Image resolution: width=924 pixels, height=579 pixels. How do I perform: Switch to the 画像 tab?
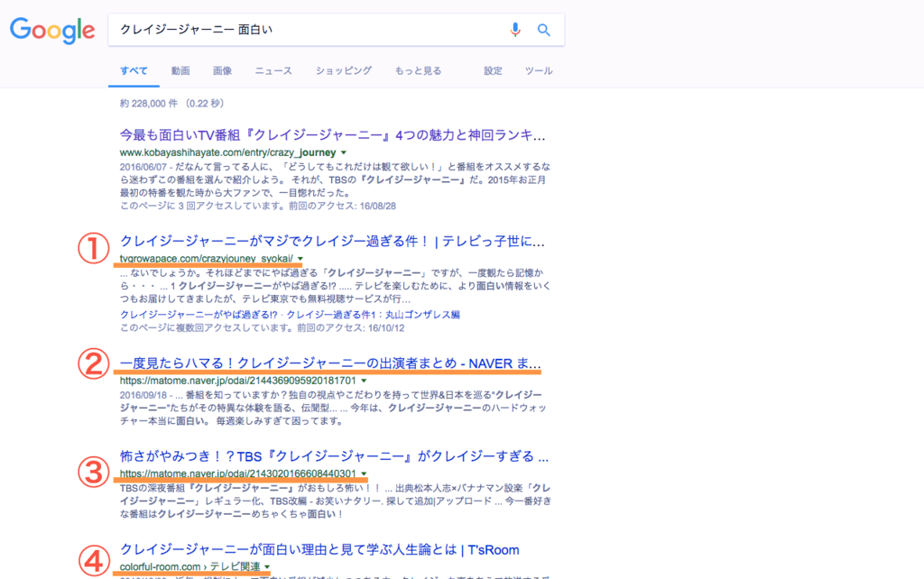(222, 70)
